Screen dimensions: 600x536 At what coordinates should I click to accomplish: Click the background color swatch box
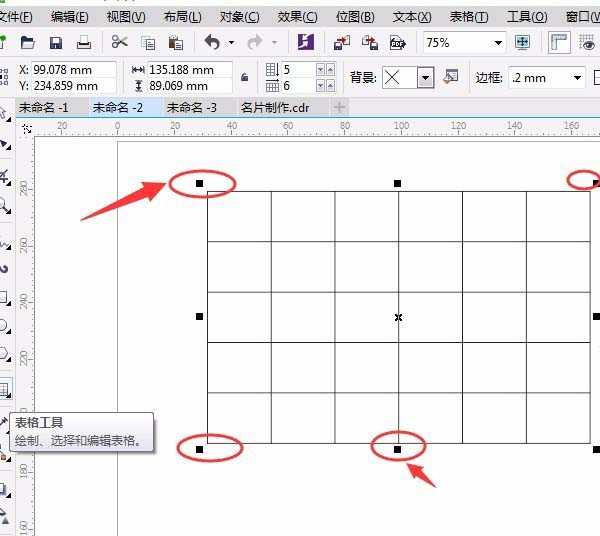pos(397,78)
